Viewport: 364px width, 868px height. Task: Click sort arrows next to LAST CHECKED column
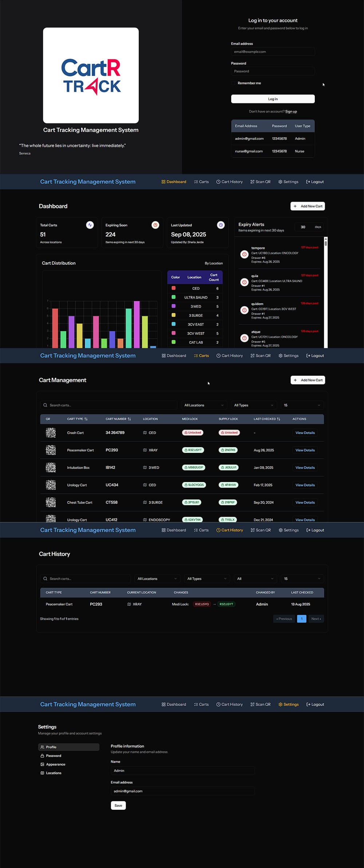pyautogui.click(x=278, y=419)
